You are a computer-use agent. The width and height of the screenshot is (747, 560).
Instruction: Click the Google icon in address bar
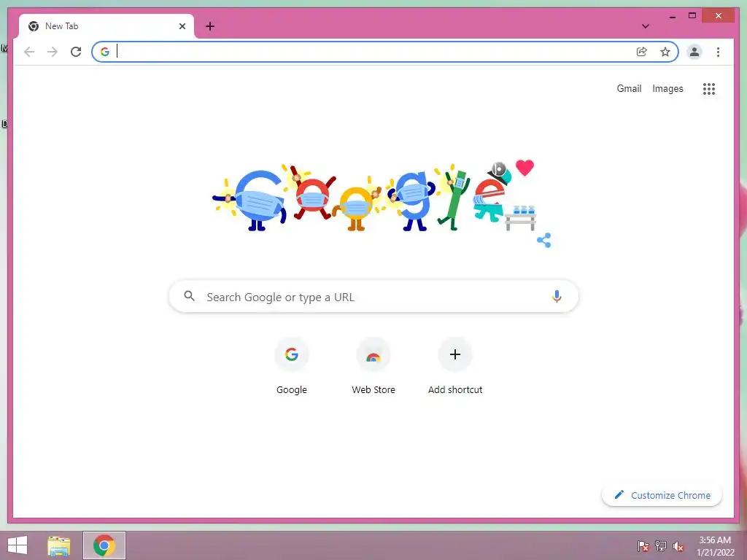pyautogui.click(x=105, y=52)
